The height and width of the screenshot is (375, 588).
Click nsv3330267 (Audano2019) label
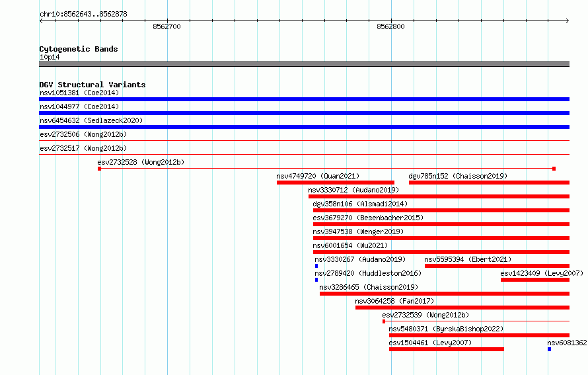[x=360, y=259]
